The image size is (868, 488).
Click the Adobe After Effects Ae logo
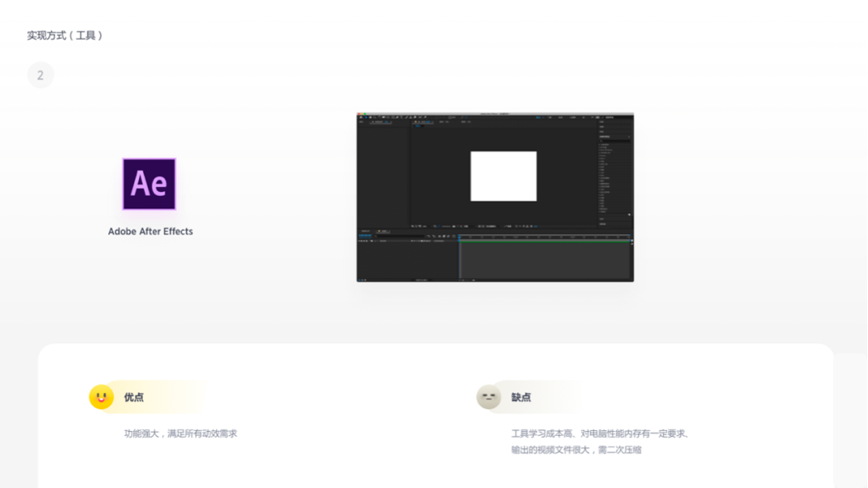149,184
